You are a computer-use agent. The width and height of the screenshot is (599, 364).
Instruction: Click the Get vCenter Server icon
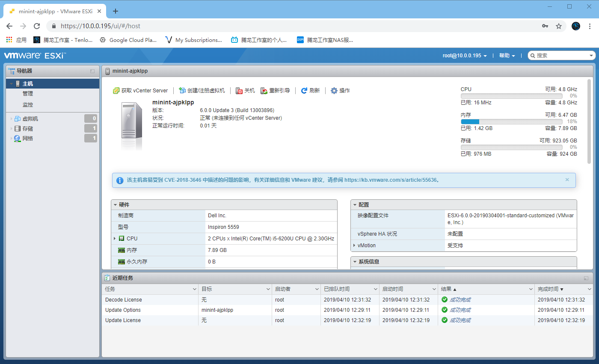116,91
